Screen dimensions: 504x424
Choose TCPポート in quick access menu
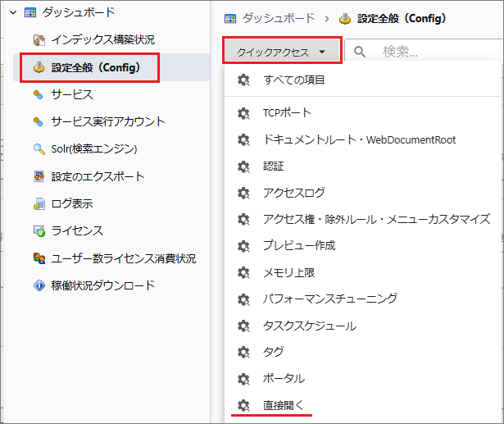point(287,112)
